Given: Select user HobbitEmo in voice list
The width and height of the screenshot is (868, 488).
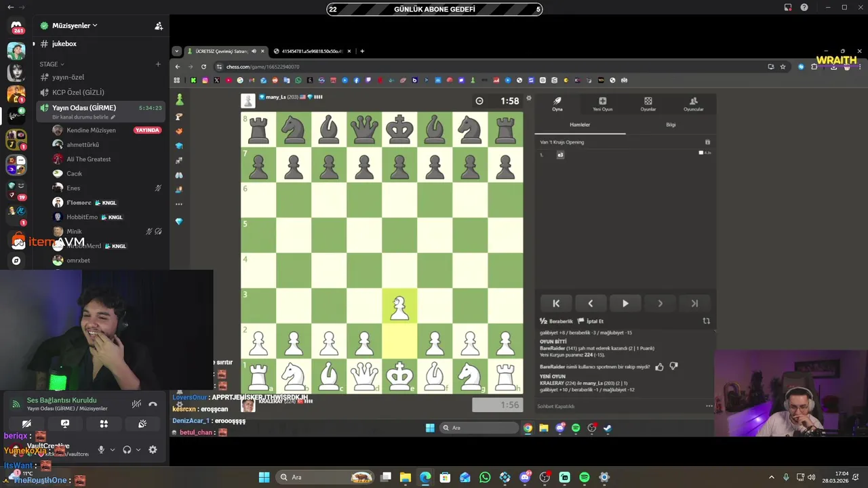Looking at the screenshot, I should pos(82,217).
